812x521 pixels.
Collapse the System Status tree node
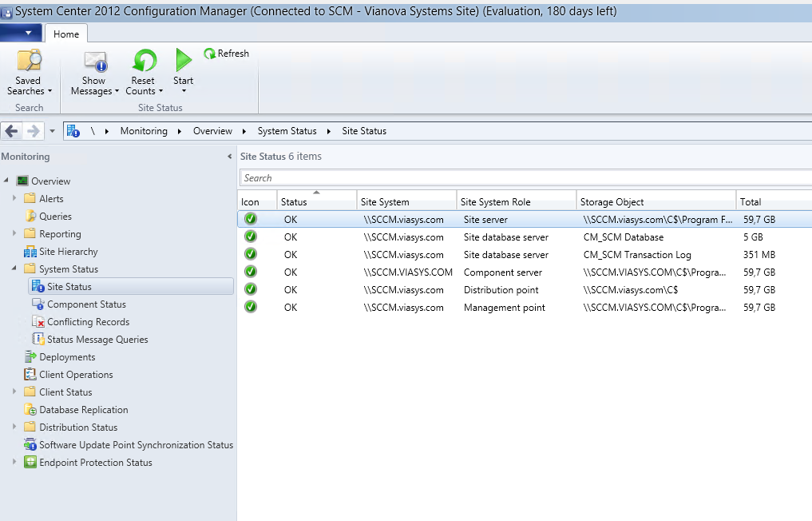coord(14,268)
